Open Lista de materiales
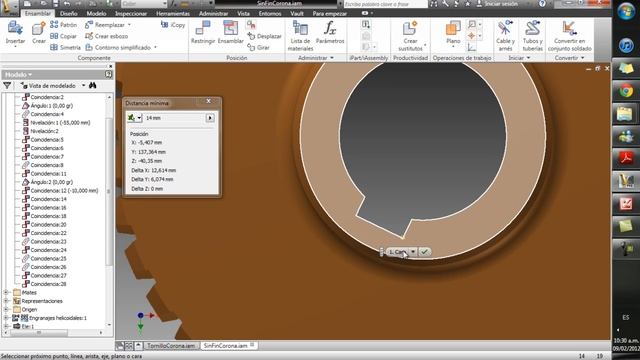 (300, 36)
